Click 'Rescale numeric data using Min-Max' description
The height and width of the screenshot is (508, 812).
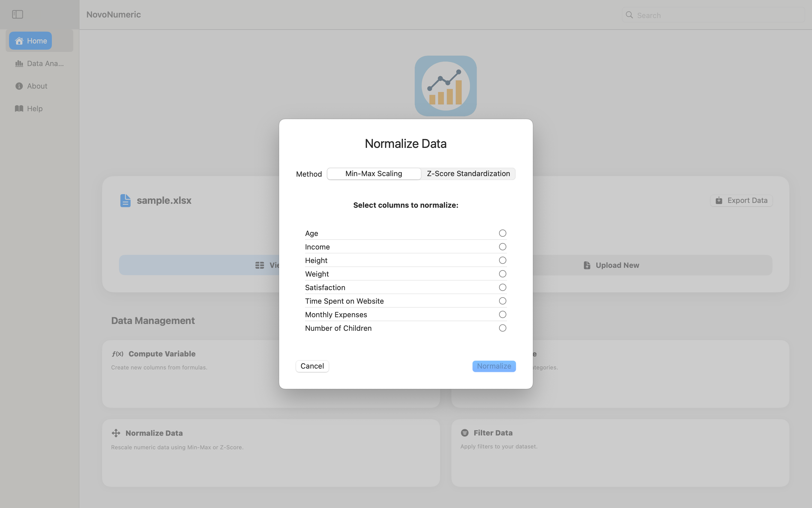pos(177,448)
